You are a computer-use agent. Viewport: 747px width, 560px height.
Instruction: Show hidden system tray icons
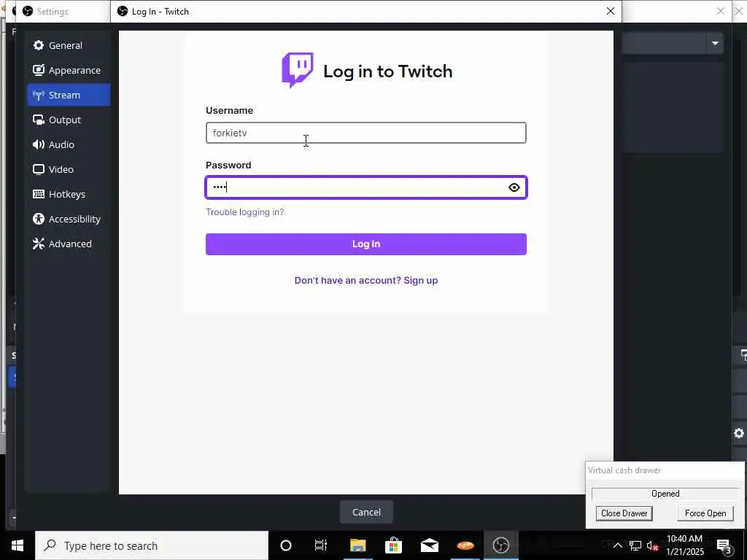point(617,545)
